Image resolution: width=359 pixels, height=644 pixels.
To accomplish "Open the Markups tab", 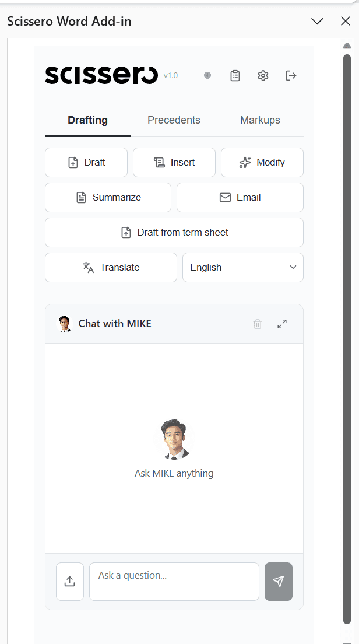I will pyautogui.click(x=260, y=120).
